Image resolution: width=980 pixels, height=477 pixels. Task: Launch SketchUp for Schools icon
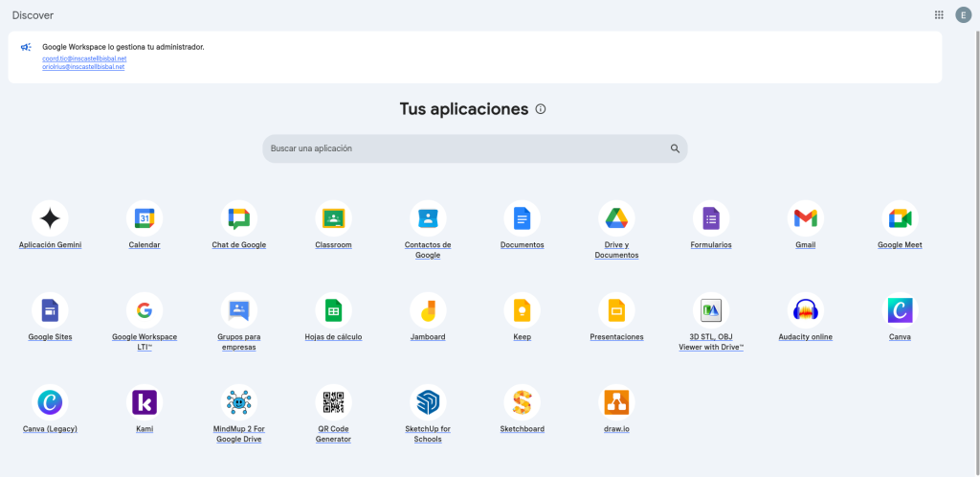(x=428, y=402)
